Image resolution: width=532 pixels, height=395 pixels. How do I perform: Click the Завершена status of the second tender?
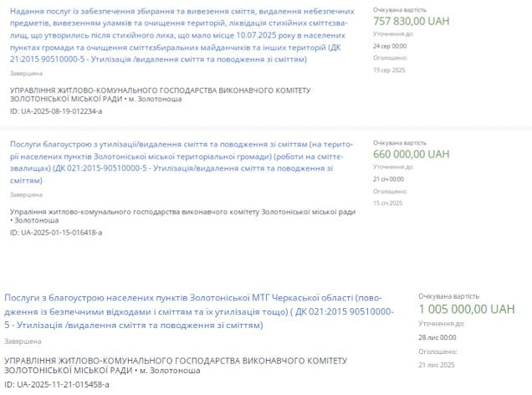(x=26, y=194)
